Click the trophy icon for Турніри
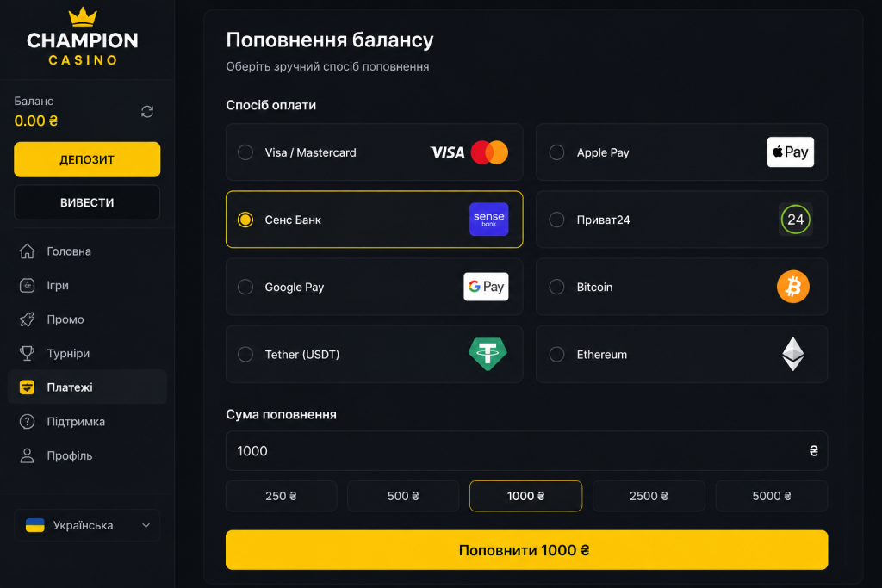882x588 pixels. pyautogui.click(x=27, y=354)
